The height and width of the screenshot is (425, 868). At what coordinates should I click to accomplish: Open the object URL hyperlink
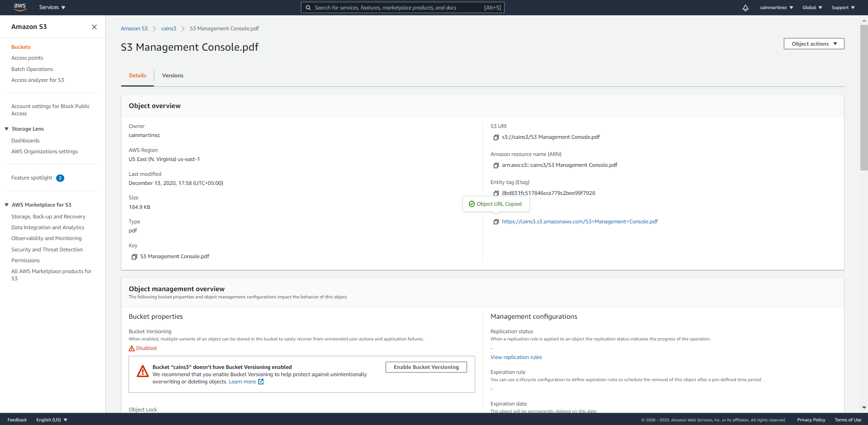580,222
